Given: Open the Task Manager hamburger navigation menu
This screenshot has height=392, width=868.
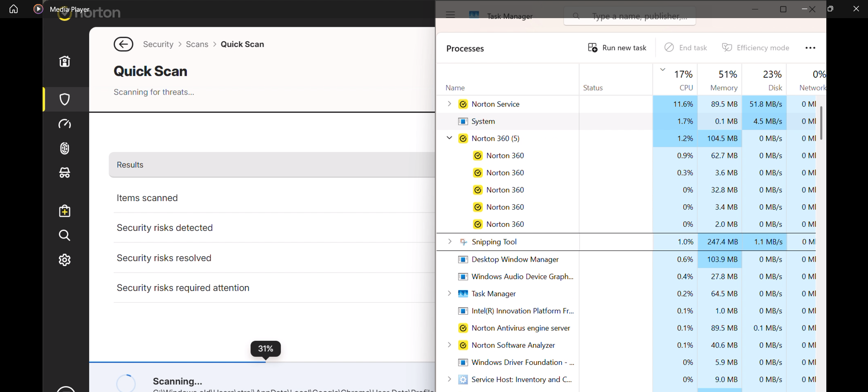Looking at the screenshot, I should [450, 14].
